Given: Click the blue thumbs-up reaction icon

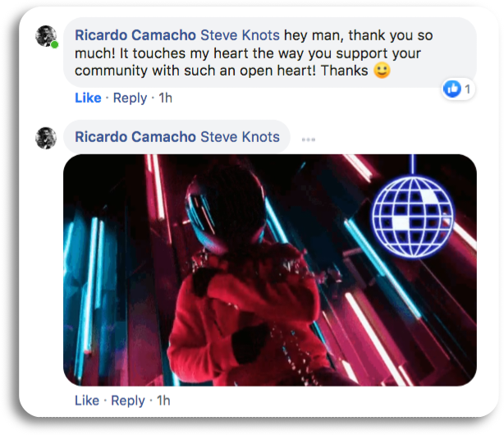Looking at the screenshot, I should click(x=452, y=89).
